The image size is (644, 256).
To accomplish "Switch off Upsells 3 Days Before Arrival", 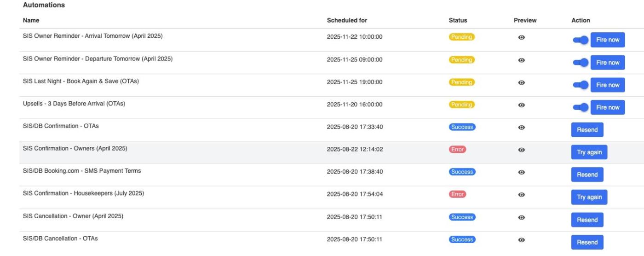I will coord(581,107).
